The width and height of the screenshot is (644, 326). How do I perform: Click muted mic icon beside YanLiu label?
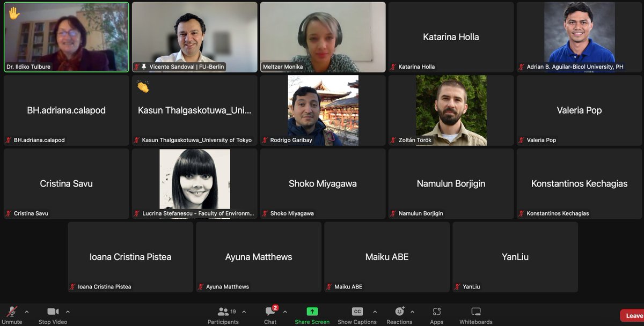(457, 287)
